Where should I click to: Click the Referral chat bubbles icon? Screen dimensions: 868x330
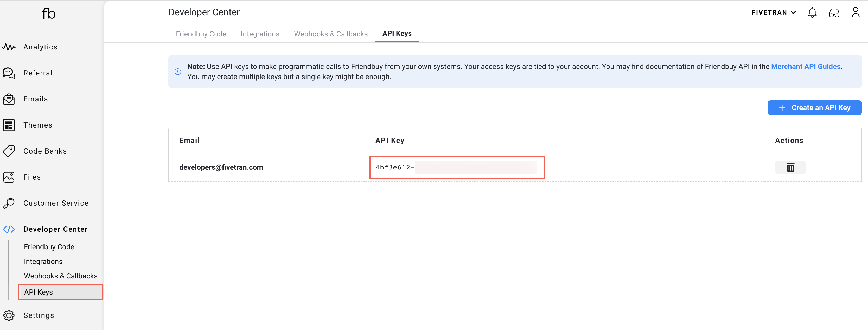tap(9, 73)
